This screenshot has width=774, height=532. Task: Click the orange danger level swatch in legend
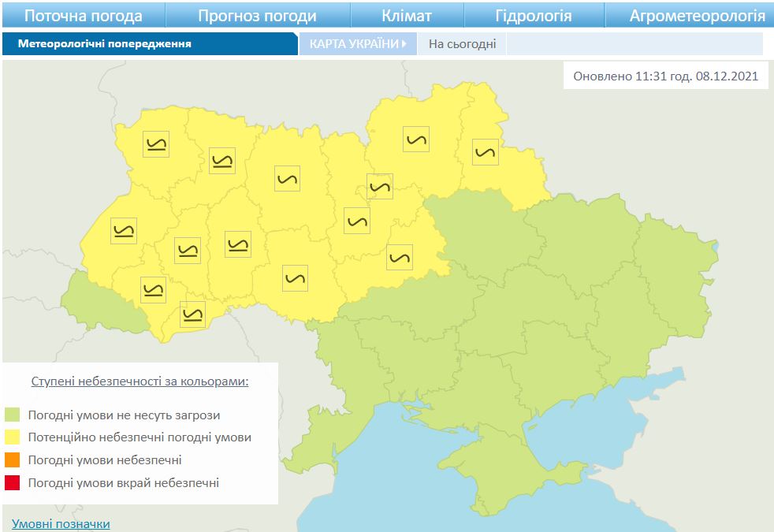(x=12, y=459)
